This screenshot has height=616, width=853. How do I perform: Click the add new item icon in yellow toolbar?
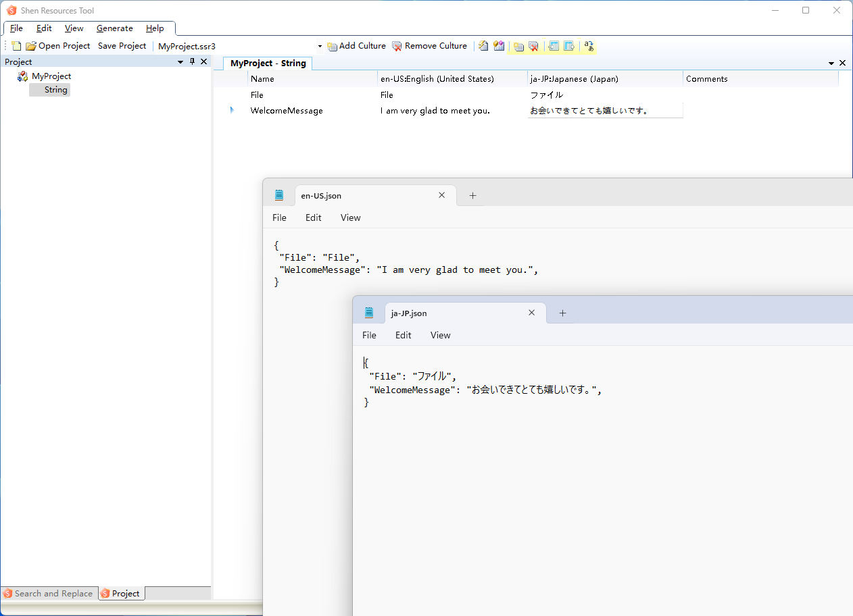coord(518,46)
